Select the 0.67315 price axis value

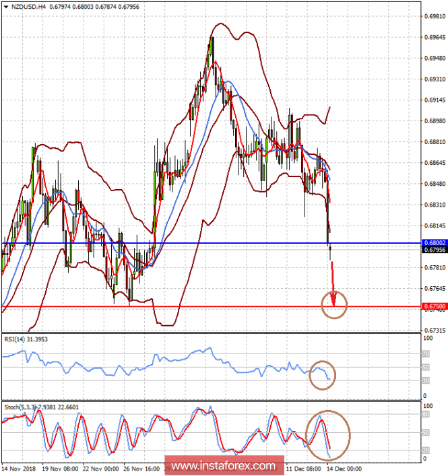click(x=435, y=330)
